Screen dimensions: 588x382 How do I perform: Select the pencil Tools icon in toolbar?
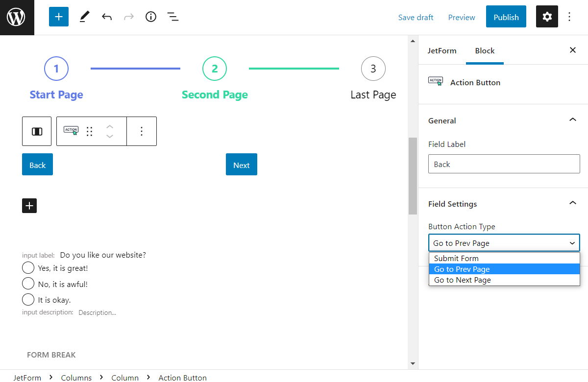click(84, 16)
